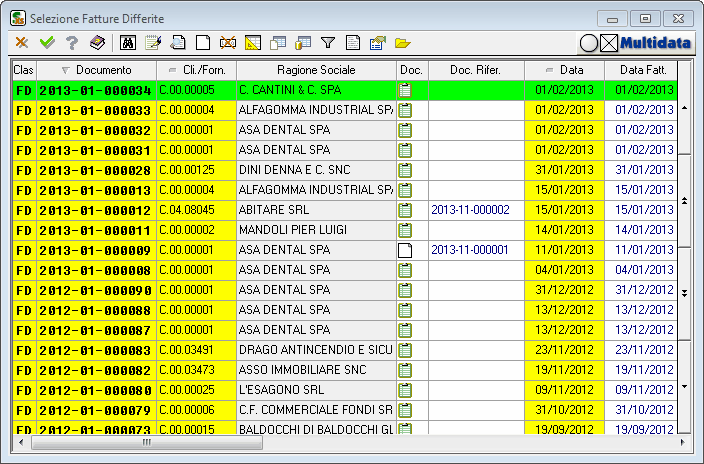Screen dimensions: 704x464
Task: Click C.F. COMMERCIALE FONDI company name
Action: [x=316, y=410]
